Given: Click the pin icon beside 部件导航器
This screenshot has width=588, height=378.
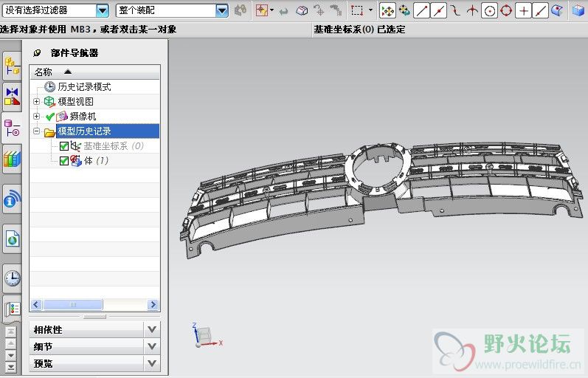Looking at the screenshot, I should coord(37,53).
